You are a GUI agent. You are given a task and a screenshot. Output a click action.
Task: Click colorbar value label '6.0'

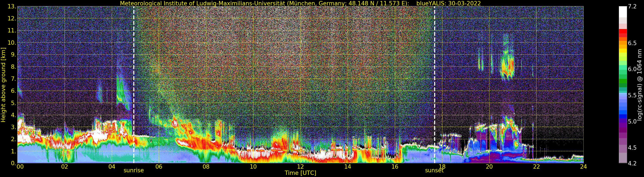pyautogui.click(x=632, y=69)
